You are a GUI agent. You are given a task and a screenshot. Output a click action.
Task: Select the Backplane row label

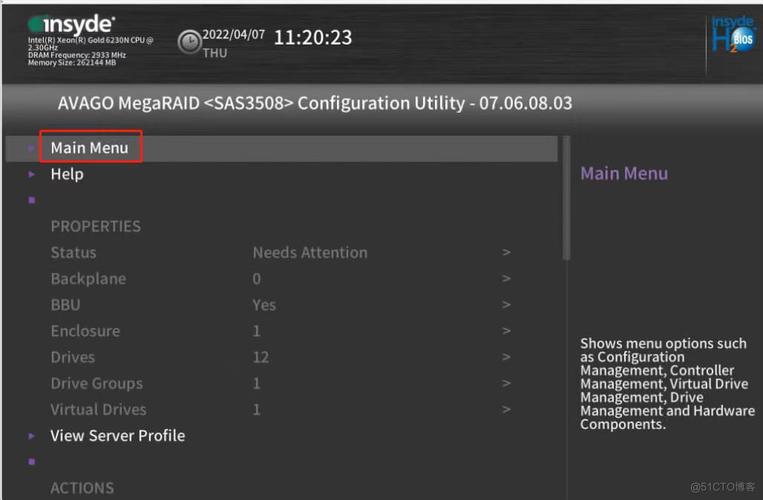88,279
